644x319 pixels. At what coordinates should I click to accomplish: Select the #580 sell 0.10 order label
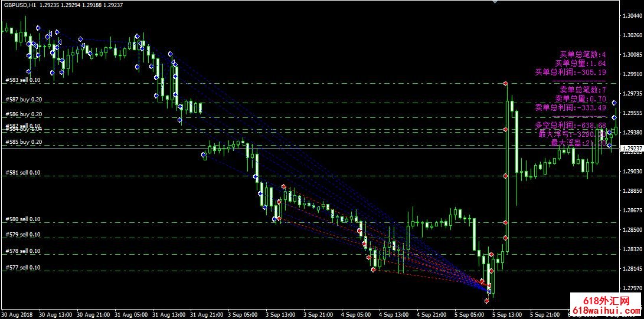(23, 219)
